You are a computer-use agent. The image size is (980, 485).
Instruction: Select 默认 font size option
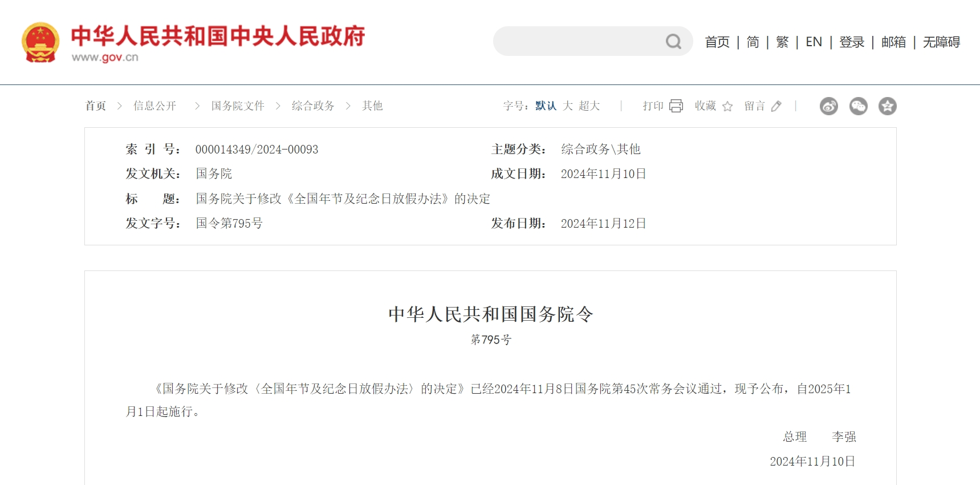click(546, 106)
